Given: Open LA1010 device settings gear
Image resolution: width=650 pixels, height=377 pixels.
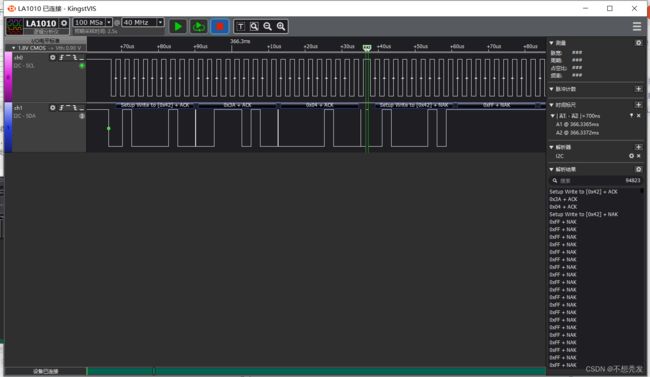Looking at the screenshot, I should (x=64, y=23).
